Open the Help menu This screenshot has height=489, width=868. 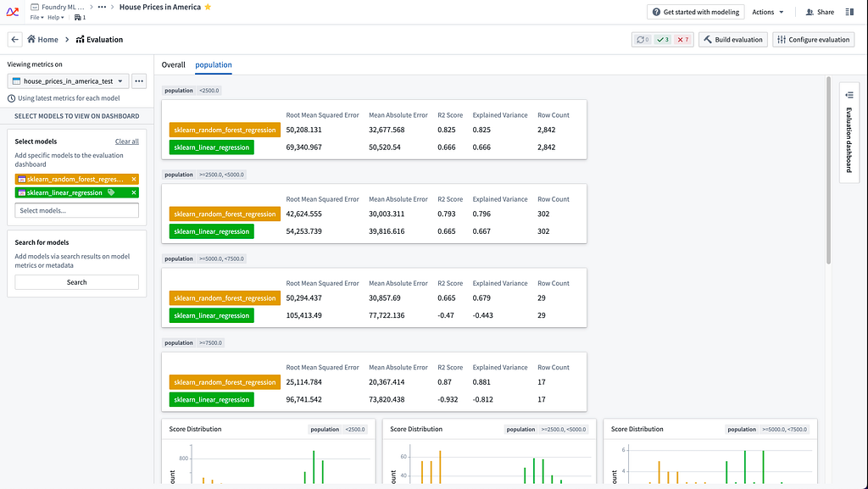click(x=55, y=18)
